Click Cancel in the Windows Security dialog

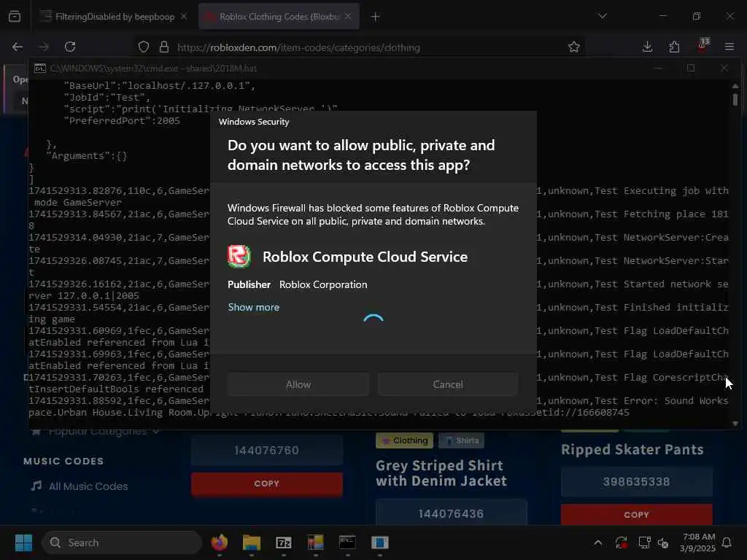tap(448, 384)
